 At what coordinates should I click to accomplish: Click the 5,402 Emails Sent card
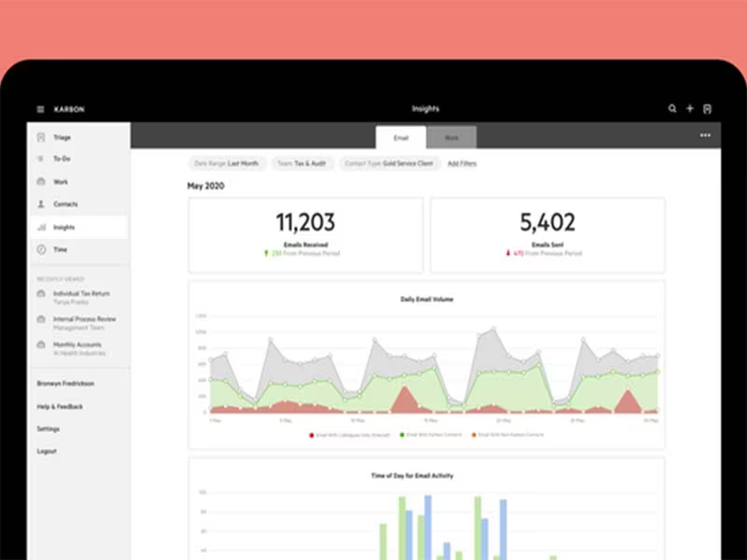[547, 235]
